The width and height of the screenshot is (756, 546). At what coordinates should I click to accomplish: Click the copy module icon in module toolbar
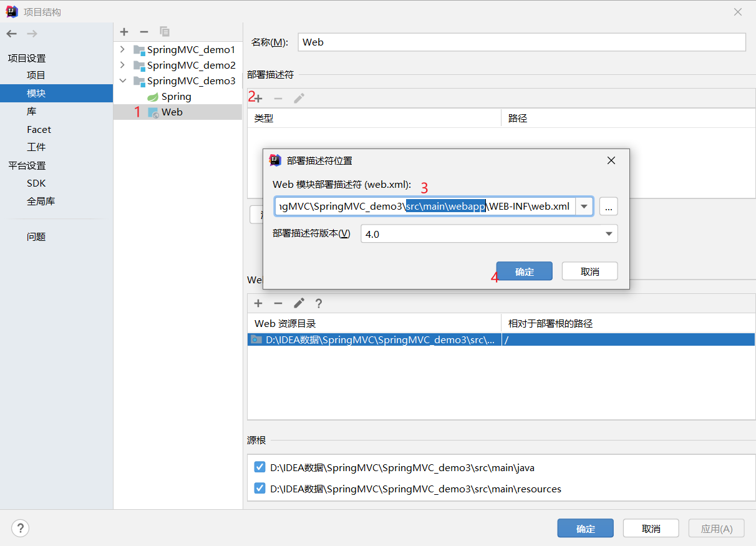164,31
